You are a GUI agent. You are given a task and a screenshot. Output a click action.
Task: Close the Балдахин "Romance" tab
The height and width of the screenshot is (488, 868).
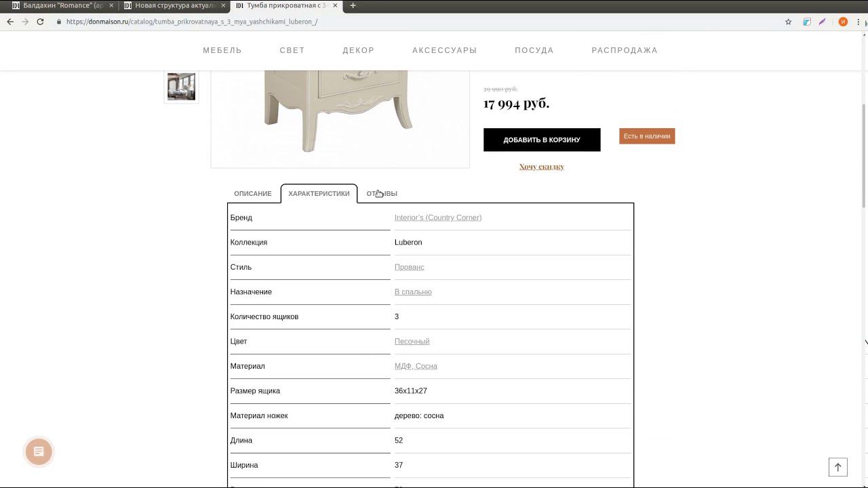[111, 5]
